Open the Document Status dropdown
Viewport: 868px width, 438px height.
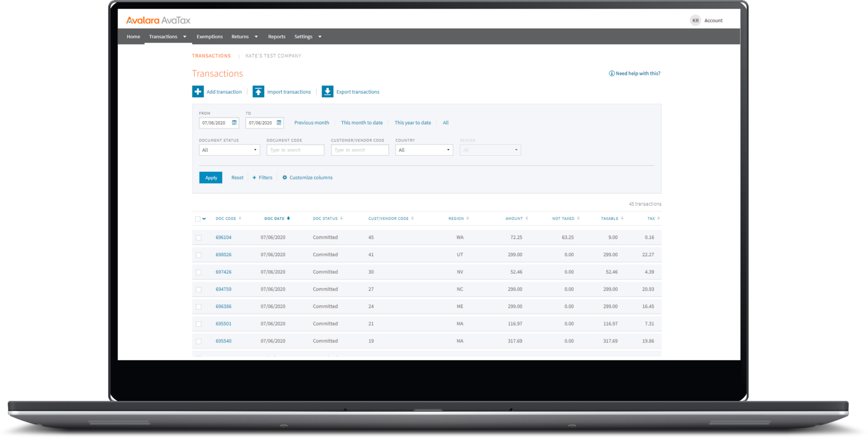pyautogui.click(x=229, y=150)
